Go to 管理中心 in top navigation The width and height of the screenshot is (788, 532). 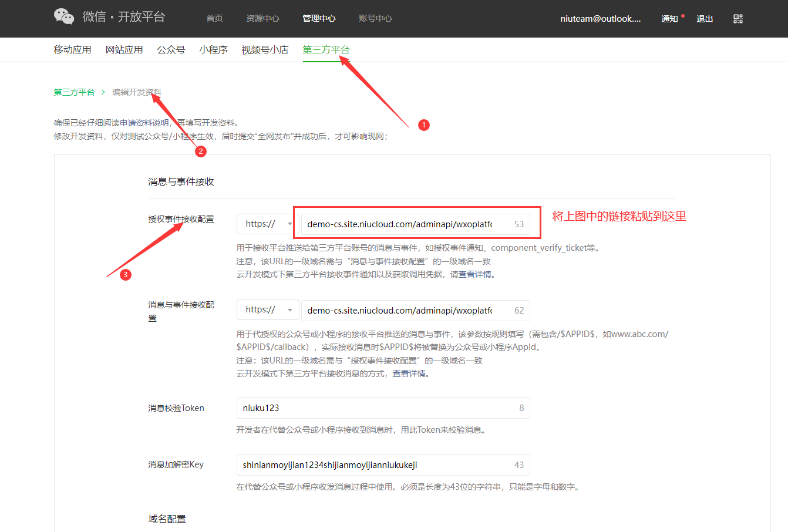[x=319, y=19]
